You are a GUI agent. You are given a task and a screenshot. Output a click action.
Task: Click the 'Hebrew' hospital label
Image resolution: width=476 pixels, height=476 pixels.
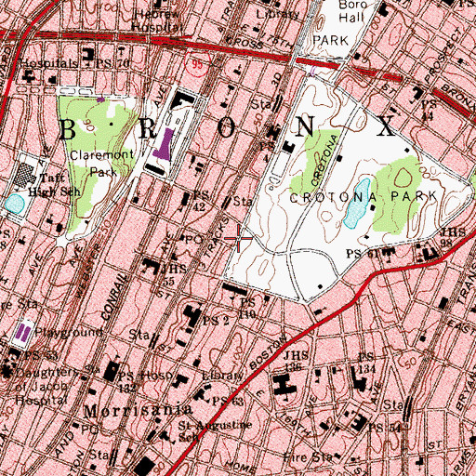tap(158, 14)
